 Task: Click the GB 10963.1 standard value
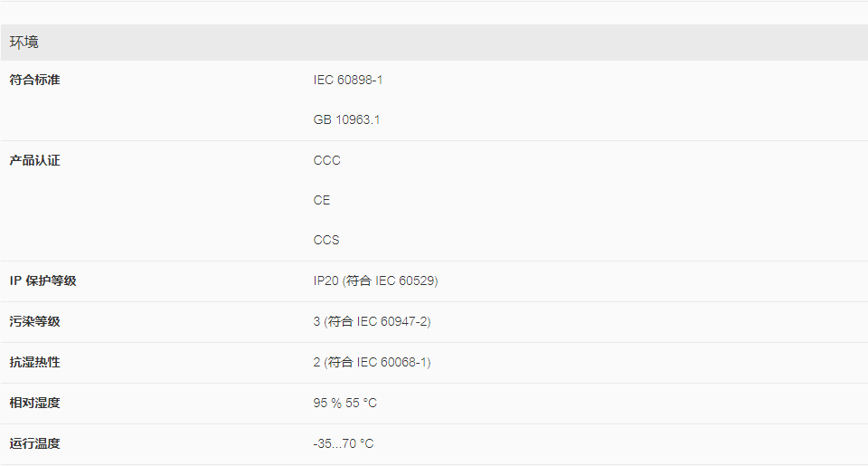346,119
